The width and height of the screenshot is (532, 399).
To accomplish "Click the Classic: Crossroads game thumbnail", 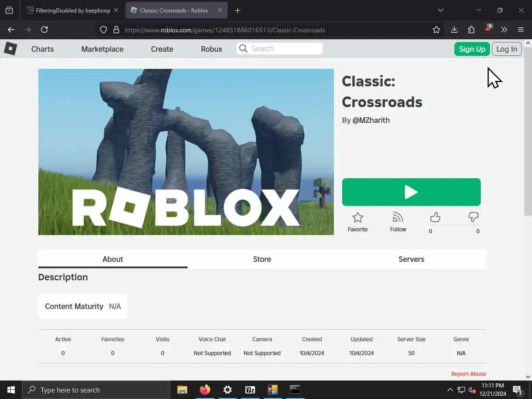I will coord(186,151).
